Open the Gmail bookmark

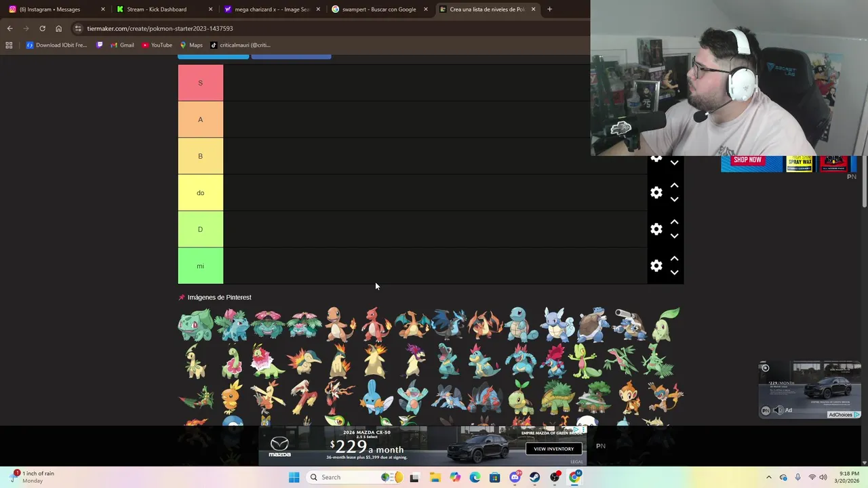click(122, 45)
